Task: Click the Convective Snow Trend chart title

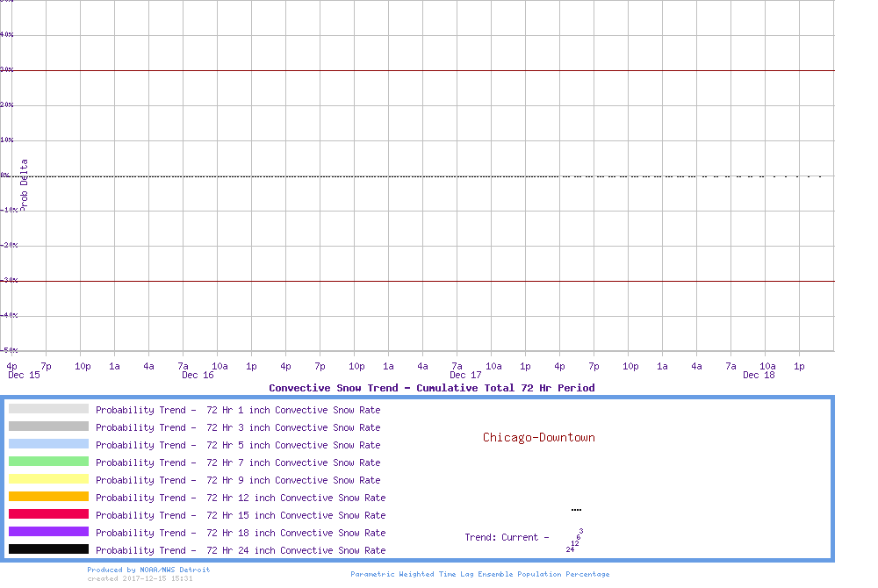Action: [431, 388]
